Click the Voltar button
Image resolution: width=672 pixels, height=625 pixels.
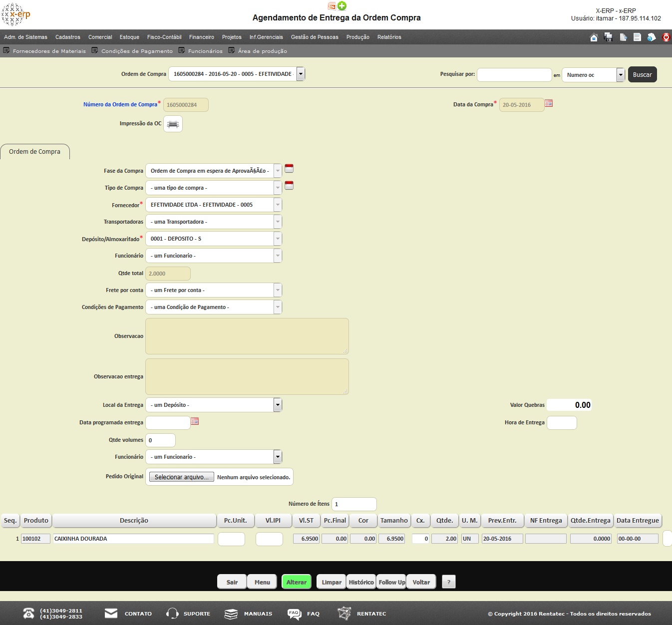tap(421, 582)
